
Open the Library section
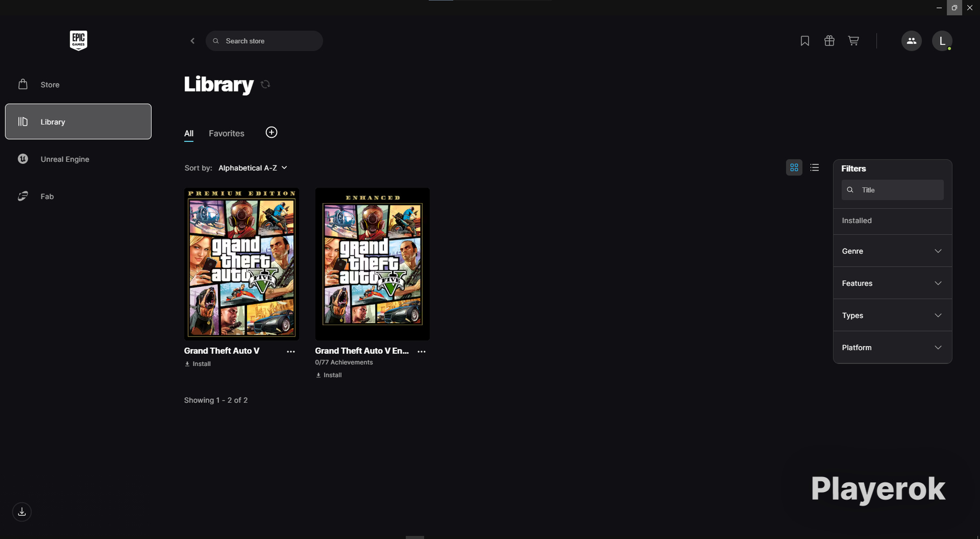click(78, 122)
